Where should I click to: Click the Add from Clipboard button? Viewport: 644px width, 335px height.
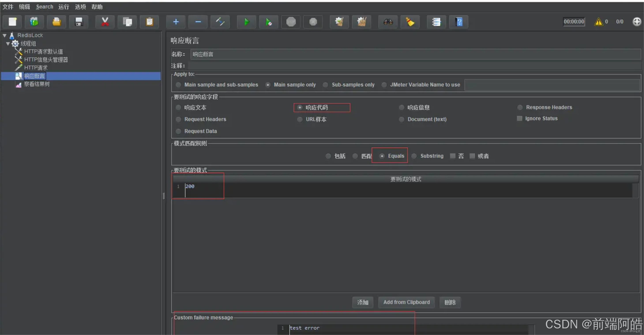point(406,302)
